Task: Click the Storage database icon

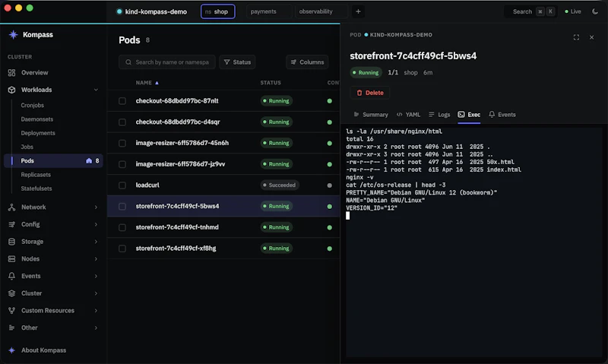Action: pyautogui.click(x=11, y=242)
